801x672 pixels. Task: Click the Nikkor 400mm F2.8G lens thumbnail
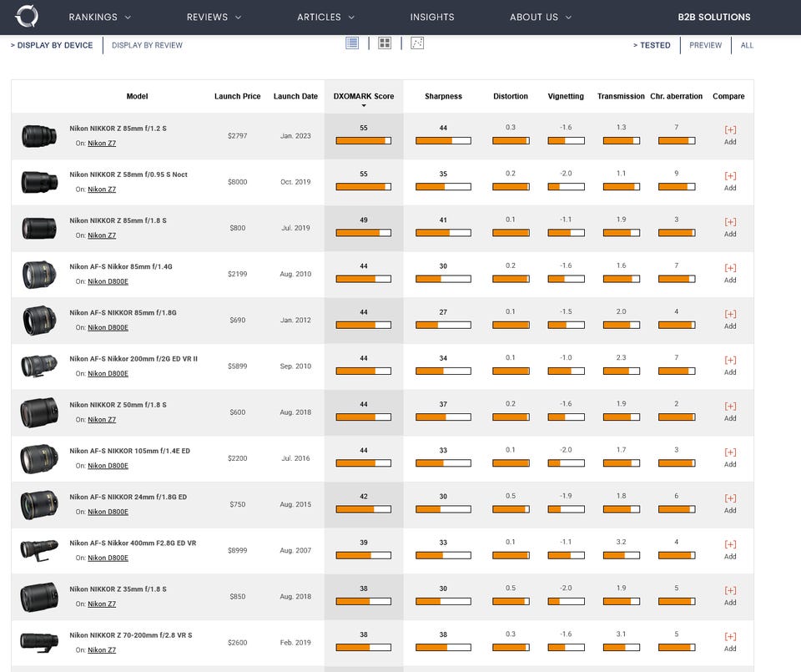tap(39, 549)
